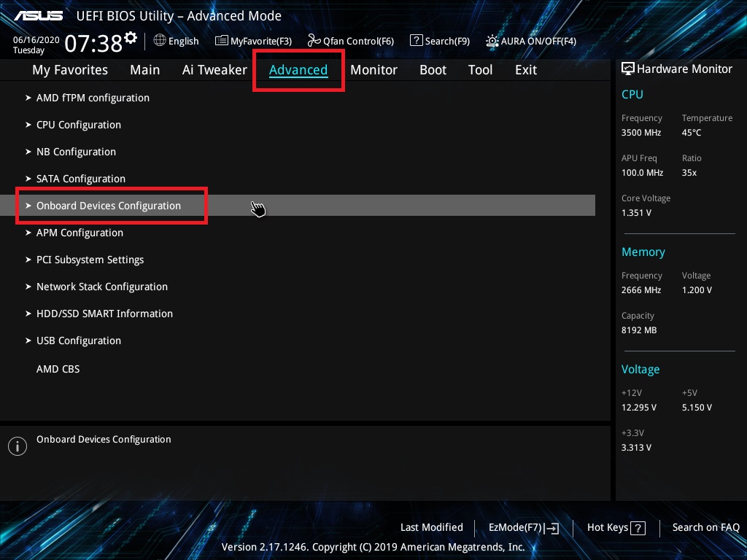Open SATA Configuration entry
The image size is (747, 560).
(x=81, y=179)
